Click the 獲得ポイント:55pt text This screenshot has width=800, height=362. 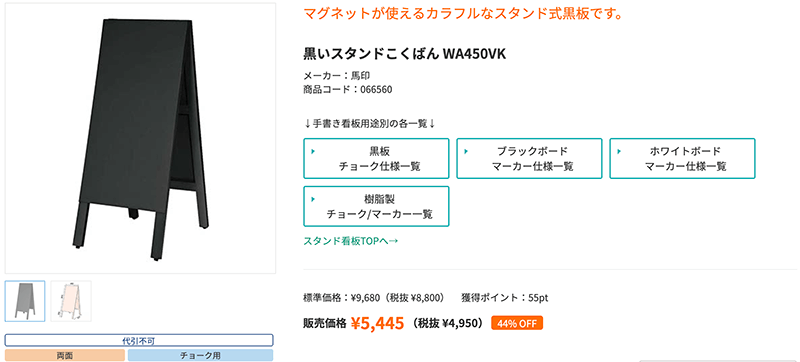pyautogui.click(x=505, y=298)
